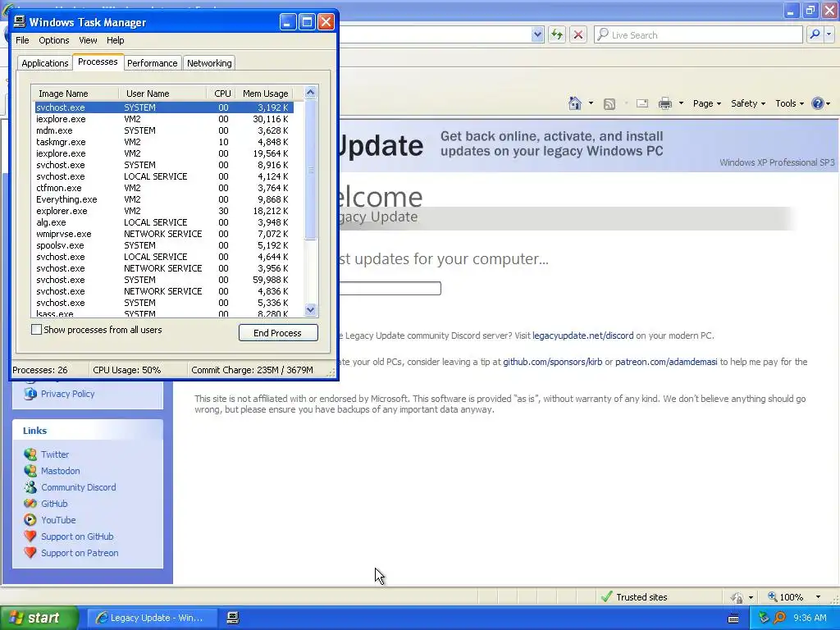Open the Page dropdown menu
840x630 pixels.
pos(706,103)
